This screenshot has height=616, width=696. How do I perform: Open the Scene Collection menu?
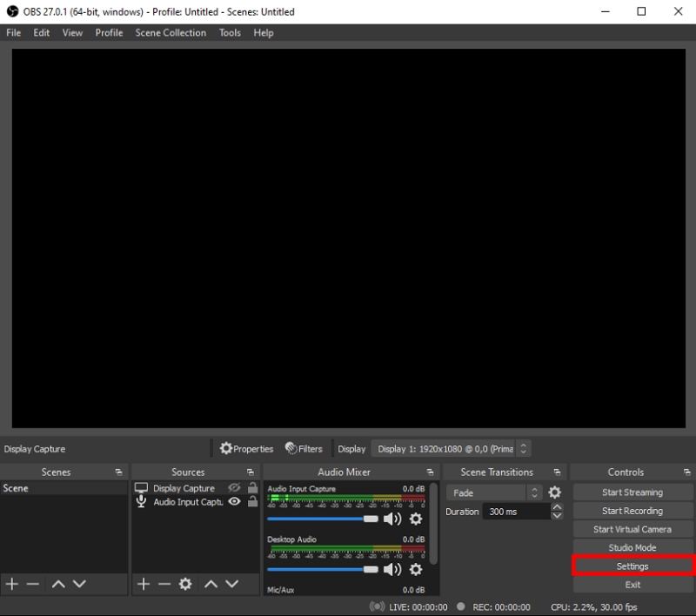pyautogui.click(x=171, y=32)
